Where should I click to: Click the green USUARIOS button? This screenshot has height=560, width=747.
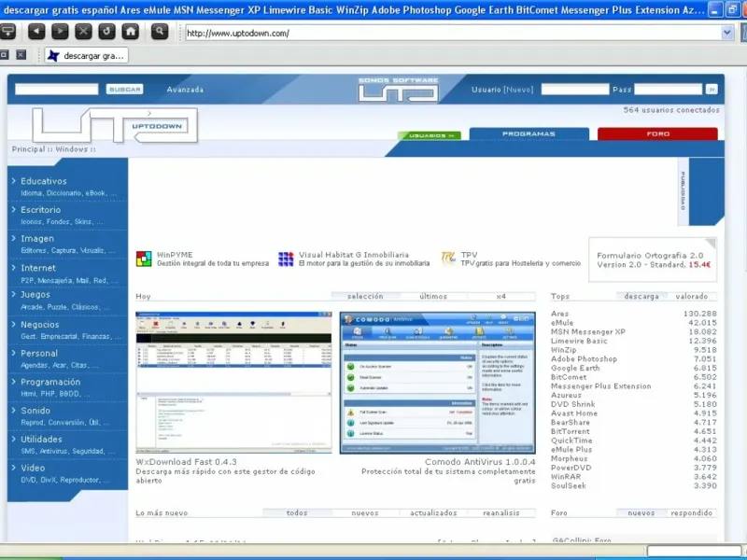[430, 135]
